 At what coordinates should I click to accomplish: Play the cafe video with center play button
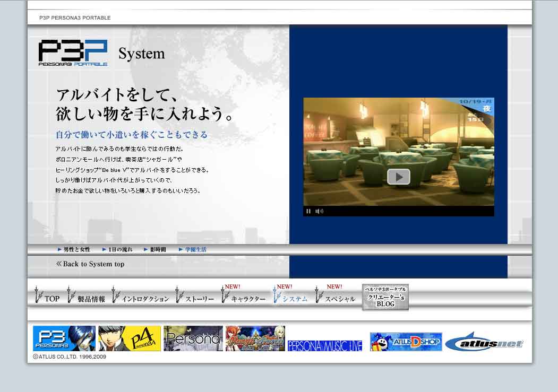click(x=399, y=177)
